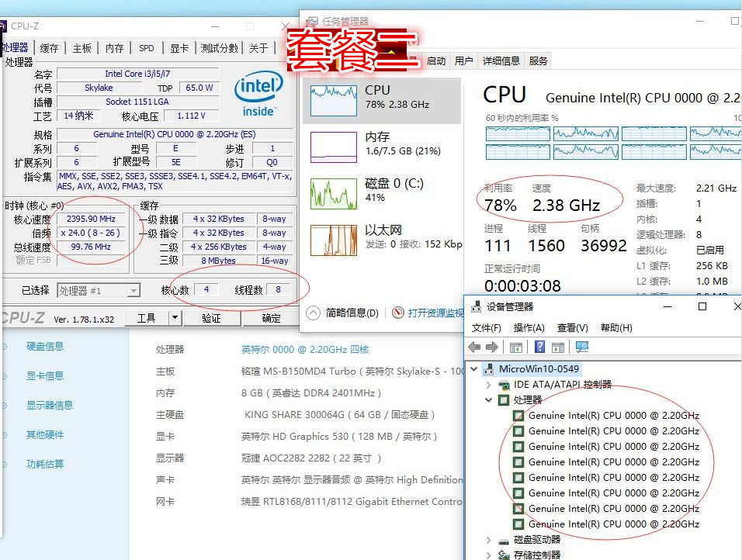
Task: Open the SPD tab in CPU-Z
Action: [146, 48]
